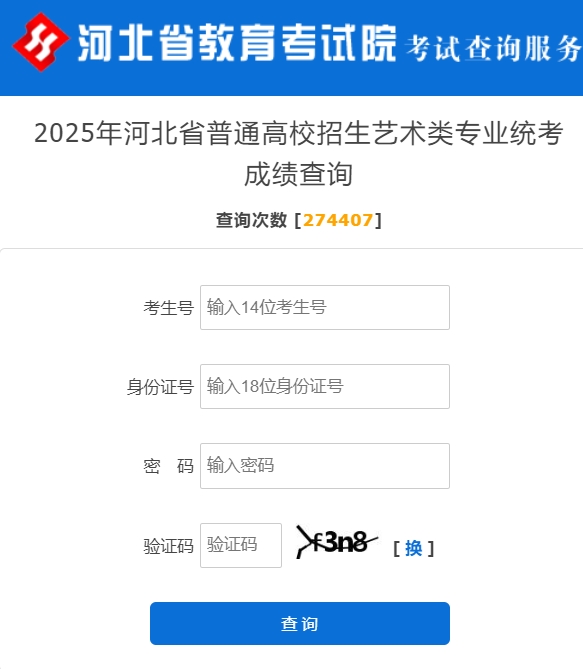This screenshot has width=583, height=669.
Task: Click the CAPTCHA image f3n8 to refresh
Action: (x=337, y=542)
